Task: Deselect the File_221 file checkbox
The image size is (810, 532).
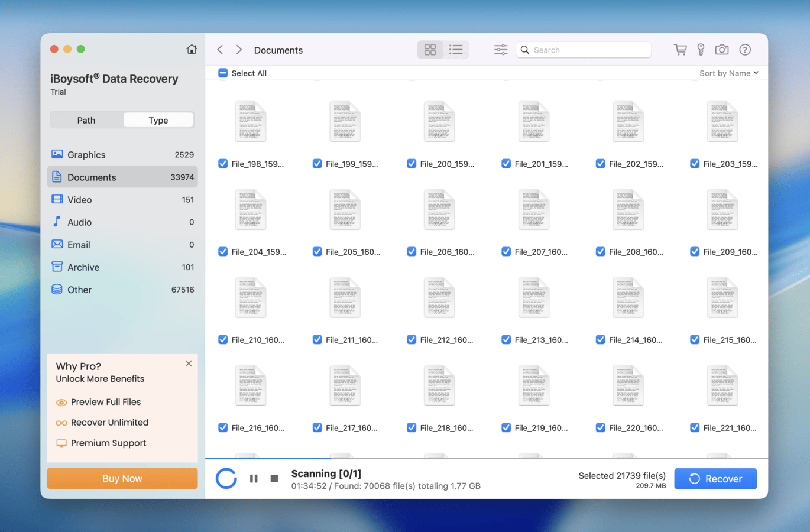Action: [x=695, y=427]
